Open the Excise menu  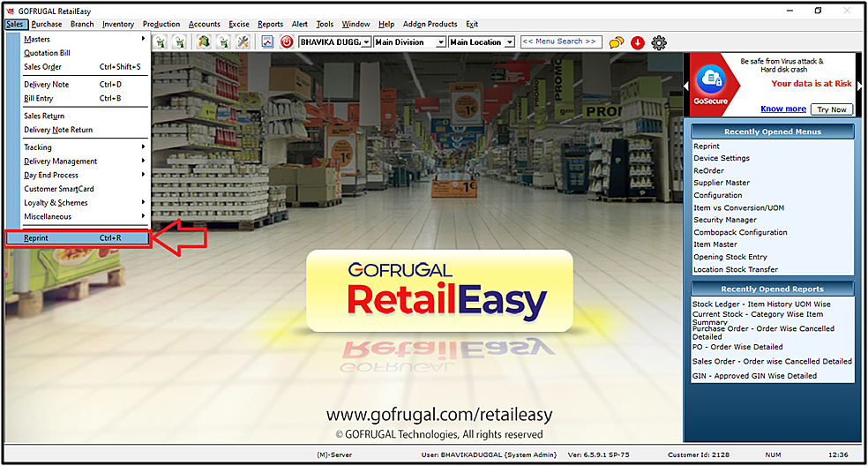tap(238, 24)
